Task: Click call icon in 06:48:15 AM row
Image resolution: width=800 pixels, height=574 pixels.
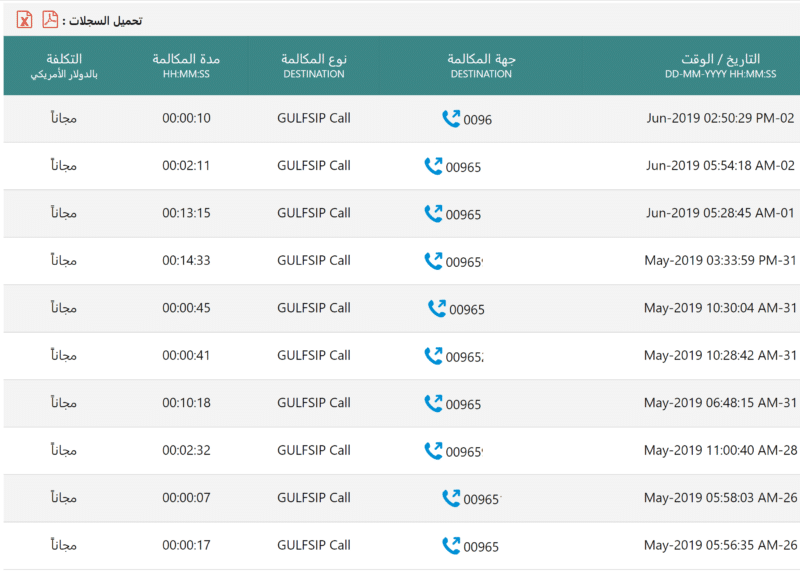Action: (433, 403)
